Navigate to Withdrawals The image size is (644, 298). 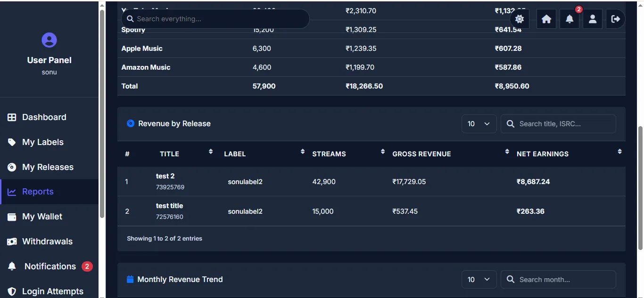click(49, 242)
